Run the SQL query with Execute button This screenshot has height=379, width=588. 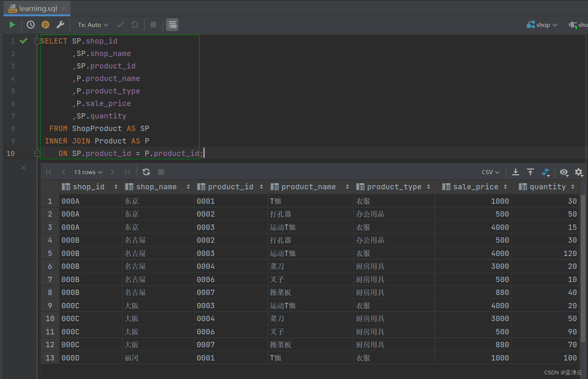(12, 25)
